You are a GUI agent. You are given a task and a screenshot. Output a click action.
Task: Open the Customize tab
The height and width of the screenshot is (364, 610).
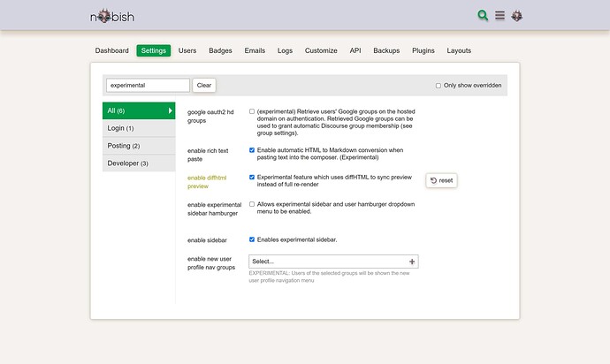coord(321,50)
